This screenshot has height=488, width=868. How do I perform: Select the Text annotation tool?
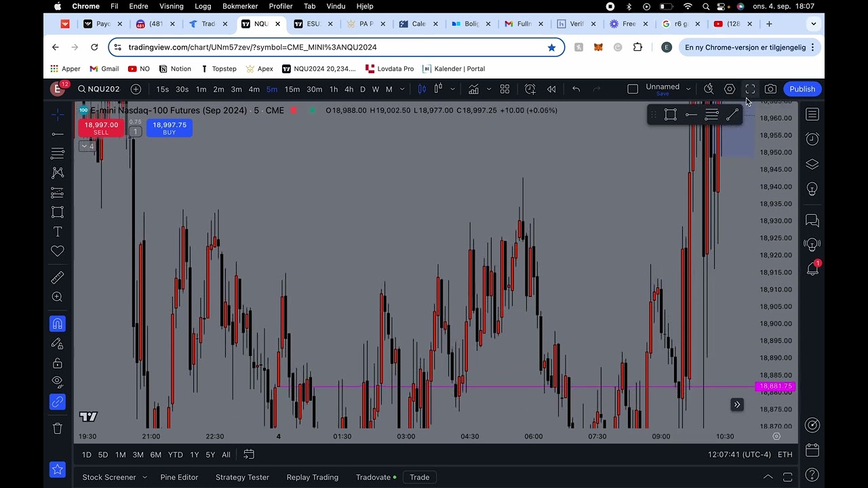(x=58, y=232)
